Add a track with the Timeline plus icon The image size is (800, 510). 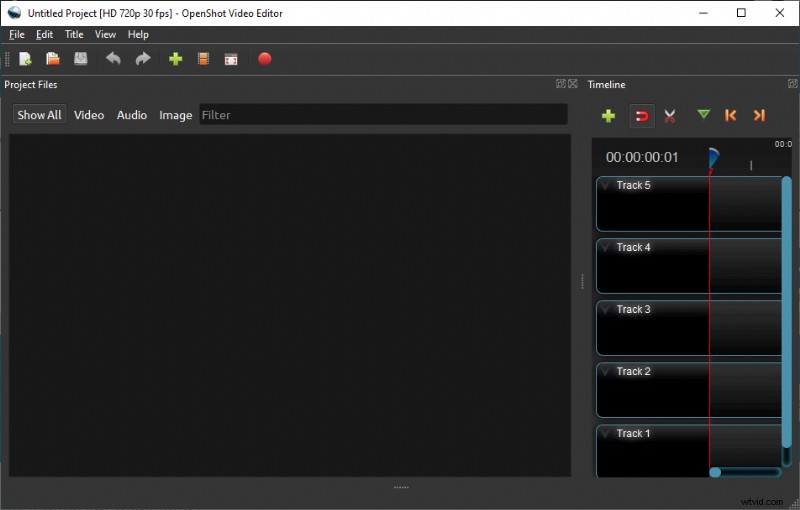pos(608,116)
